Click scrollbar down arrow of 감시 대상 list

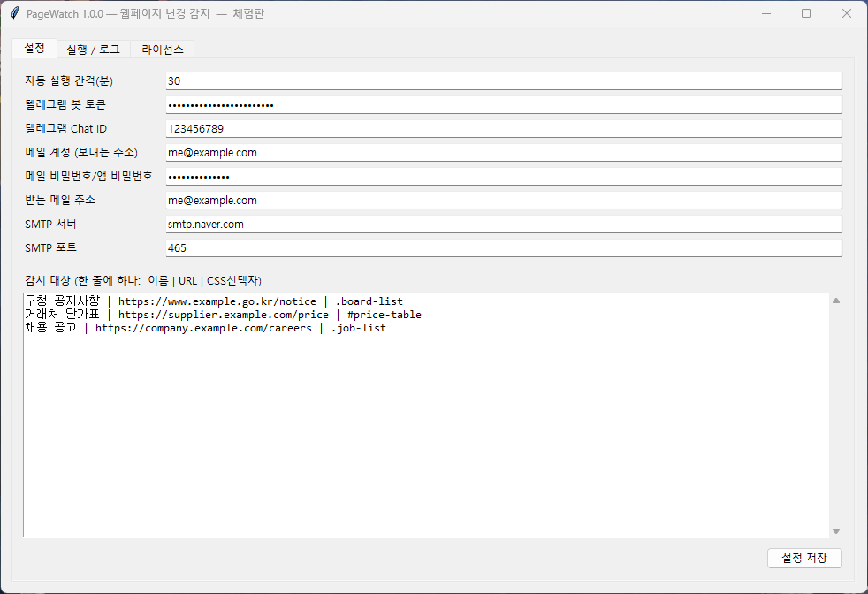[836, 531]
